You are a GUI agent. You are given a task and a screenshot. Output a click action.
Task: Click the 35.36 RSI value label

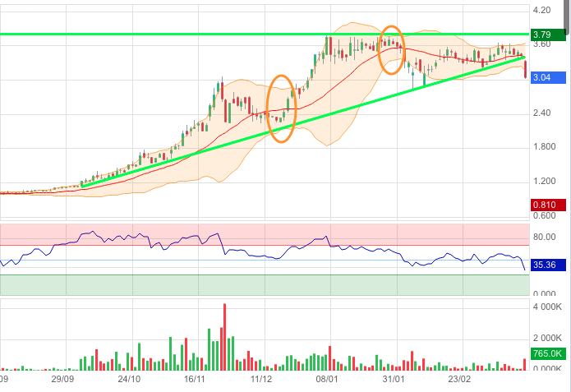pos(549,265)
